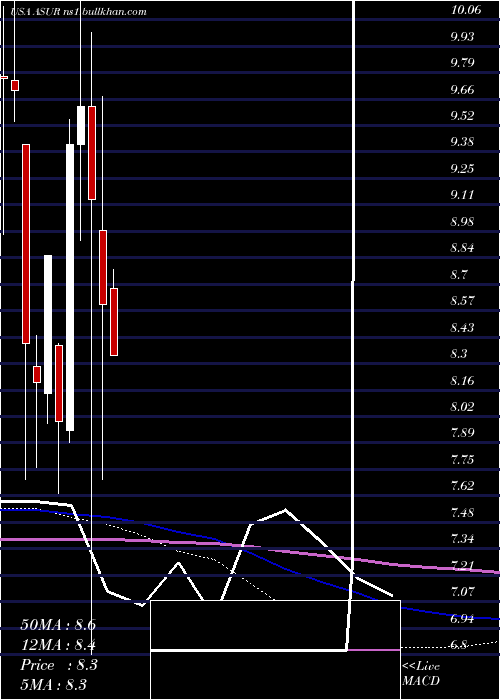Select the tallest white bullish candlestick body

[x=70, y=287]
